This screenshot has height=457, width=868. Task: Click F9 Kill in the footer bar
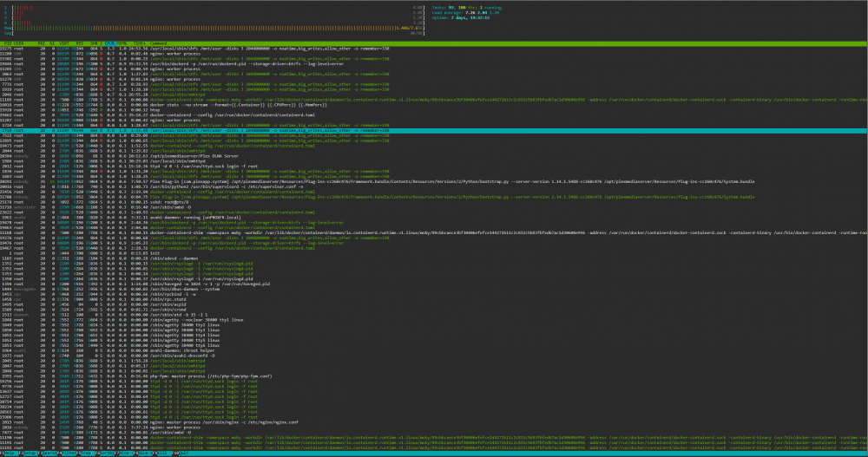click(162, 454)
